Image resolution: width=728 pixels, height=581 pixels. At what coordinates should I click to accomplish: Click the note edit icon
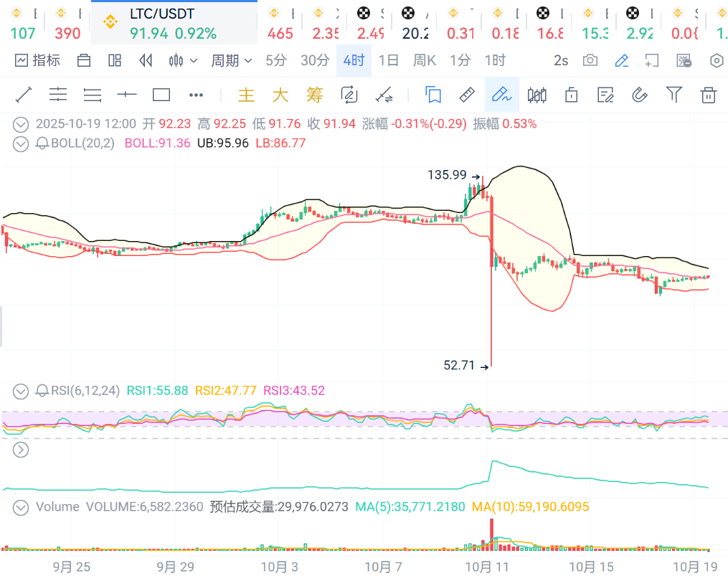605,95
